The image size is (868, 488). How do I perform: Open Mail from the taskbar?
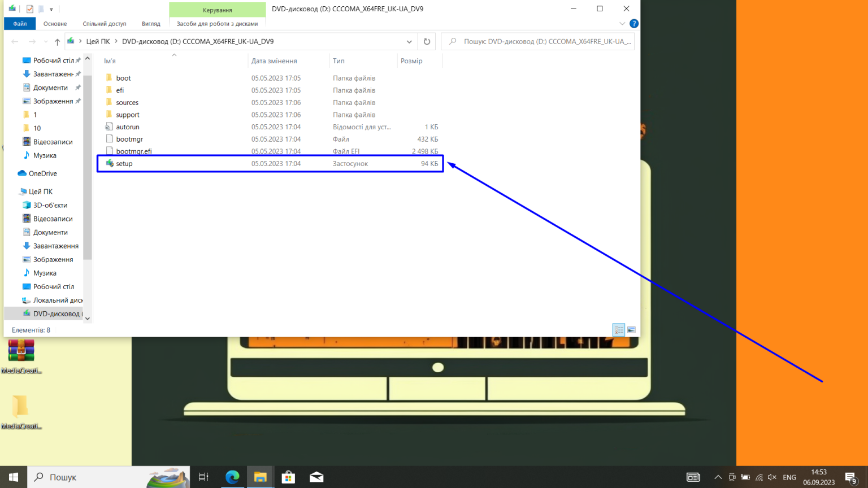click(316, 477)
